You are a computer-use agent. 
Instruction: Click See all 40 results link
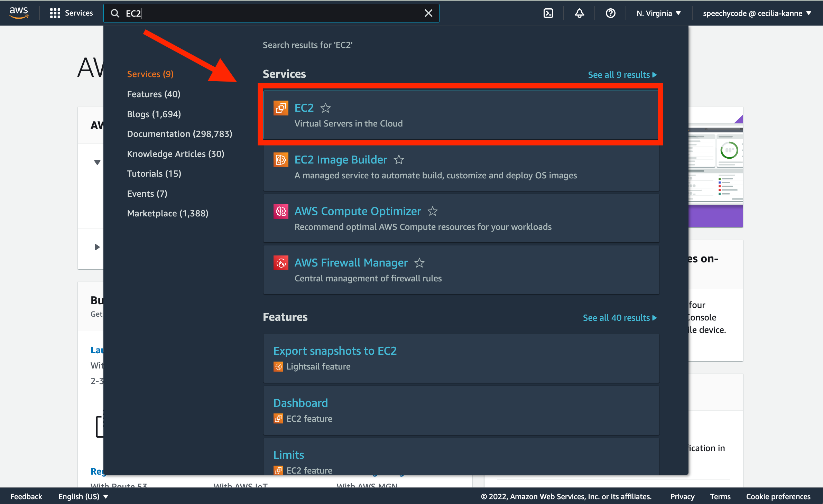[620, 318]
